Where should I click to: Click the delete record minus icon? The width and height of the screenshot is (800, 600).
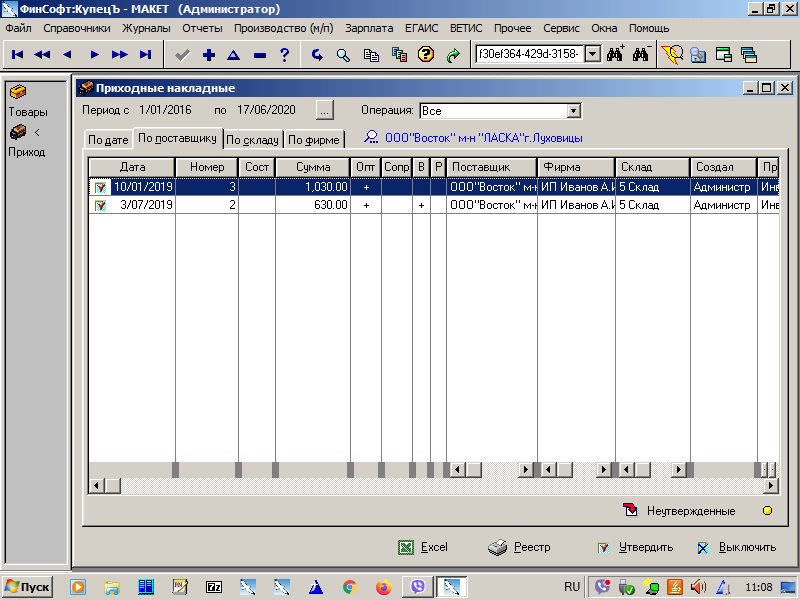coord(260,55)
